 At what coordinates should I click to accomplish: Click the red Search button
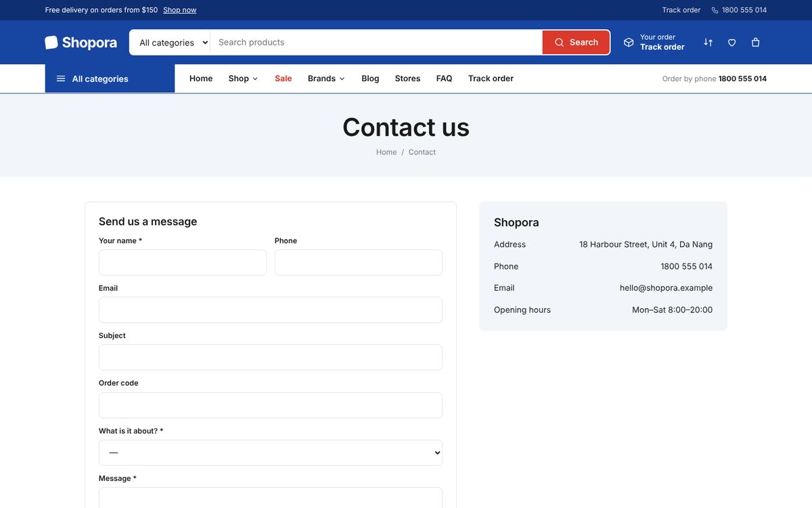pos(576,42)
